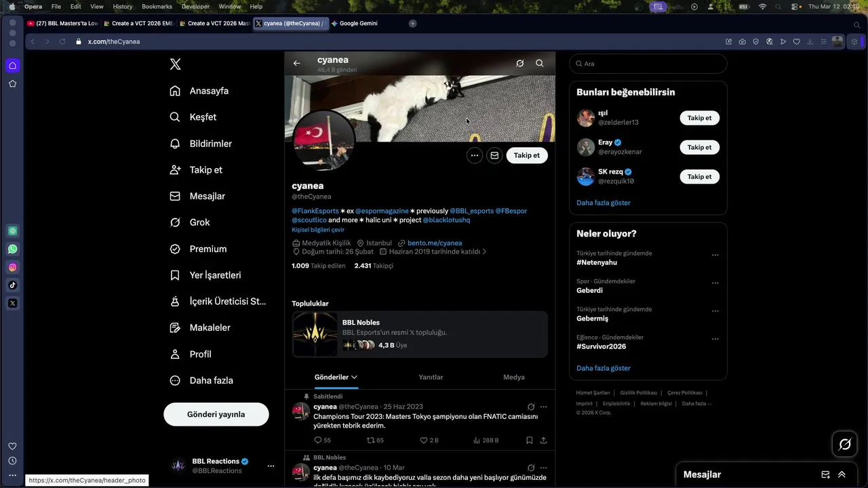Follow Eray @erayozkenar
The image size is (868, 488).
point(699,147)
